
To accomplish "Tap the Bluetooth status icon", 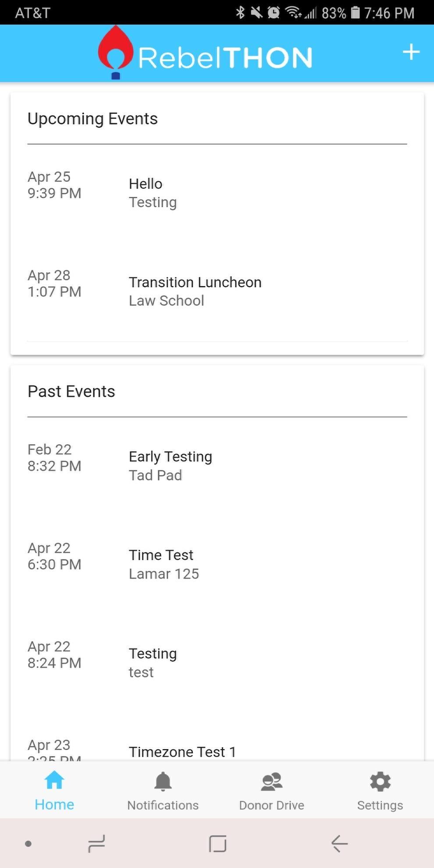I will [x=240, y=12].
